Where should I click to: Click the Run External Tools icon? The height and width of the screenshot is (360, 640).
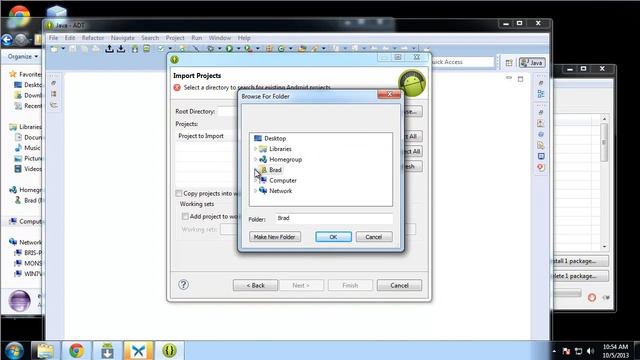(248, 49)
